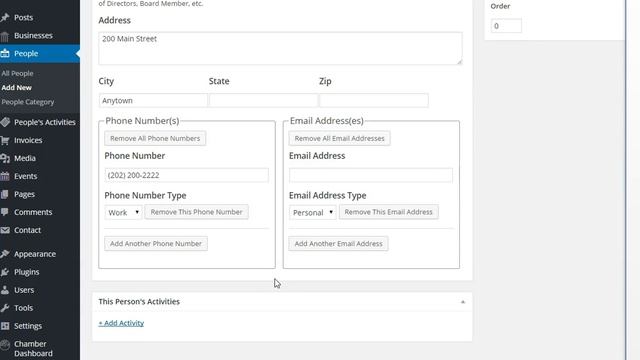Click the Posts pin icon in sidebar
This screenshot has height=360, width=640.
coord(4,18)
